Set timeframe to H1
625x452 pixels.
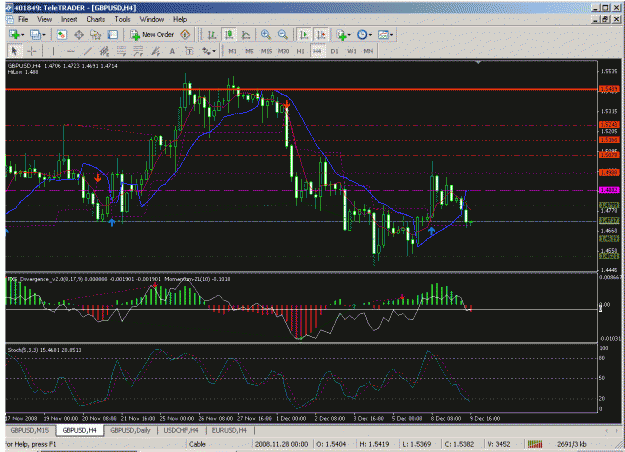point(301,51)
